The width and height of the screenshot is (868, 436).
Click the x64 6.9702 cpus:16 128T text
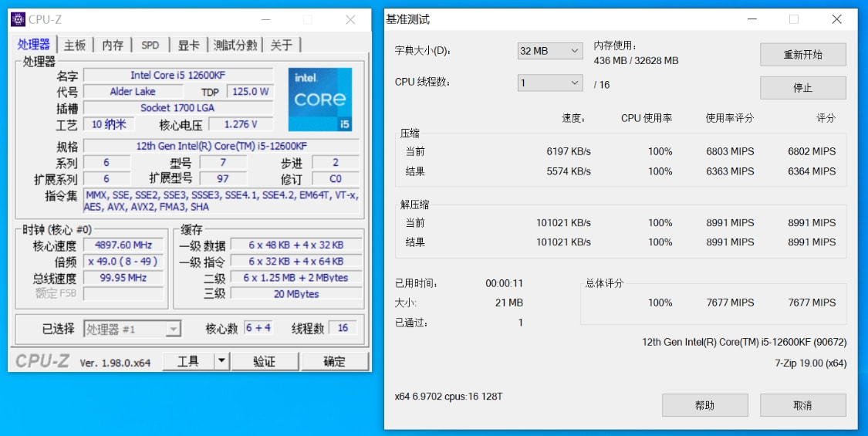coord(449,397)
